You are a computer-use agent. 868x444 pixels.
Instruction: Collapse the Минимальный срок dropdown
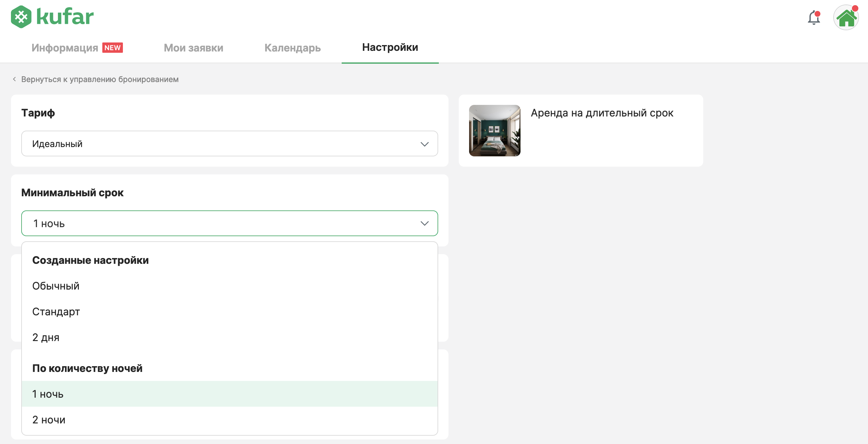[229, 223]
